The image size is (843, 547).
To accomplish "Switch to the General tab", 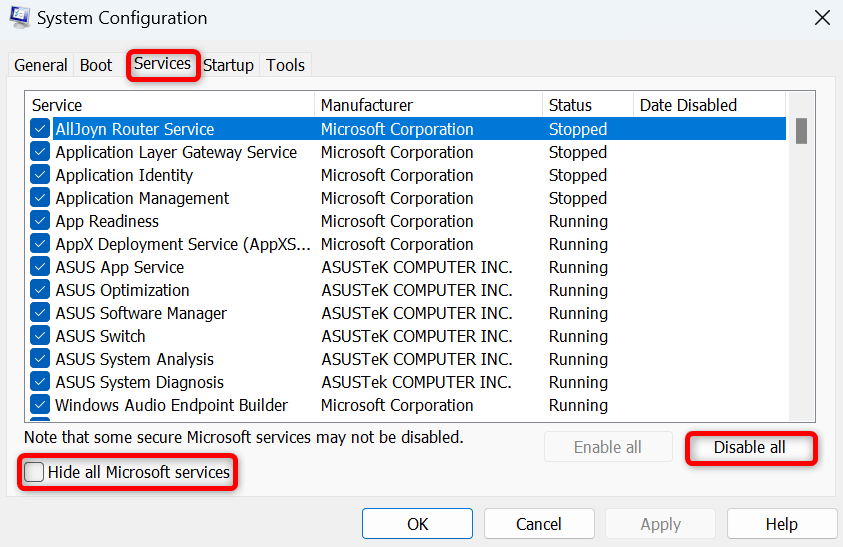I will 41,65.
